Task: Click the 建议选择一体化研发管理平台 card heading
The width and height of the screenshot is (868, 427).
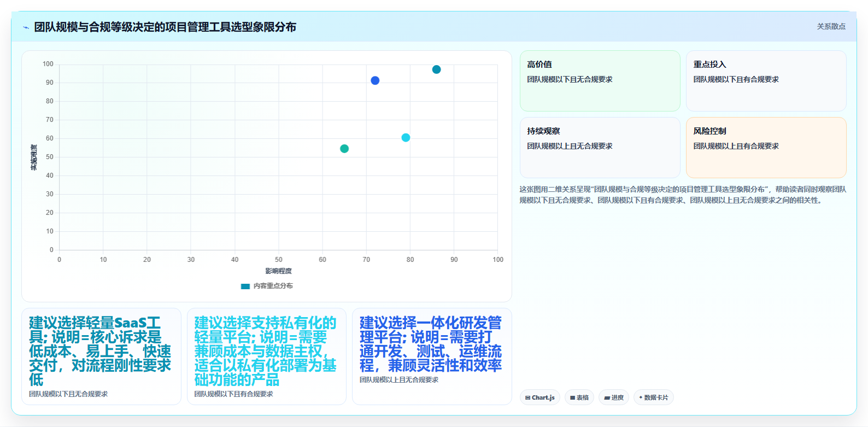Action: click(431, 344)
